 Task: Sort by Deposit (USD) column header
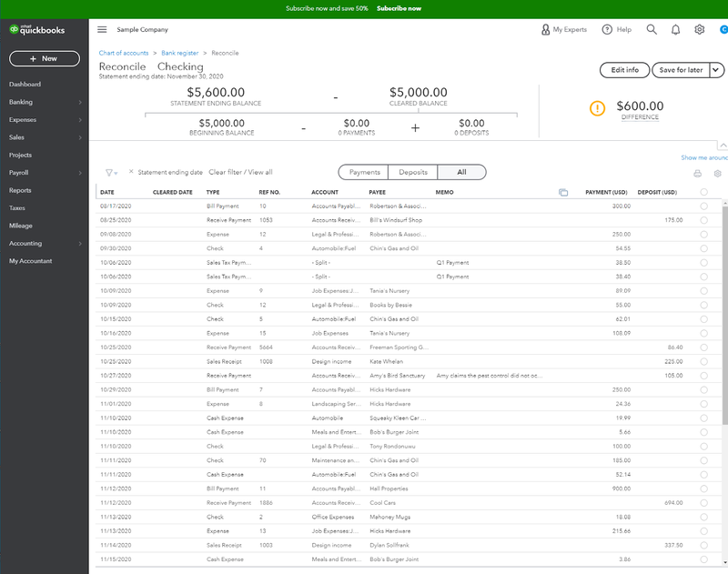[657, 192]
